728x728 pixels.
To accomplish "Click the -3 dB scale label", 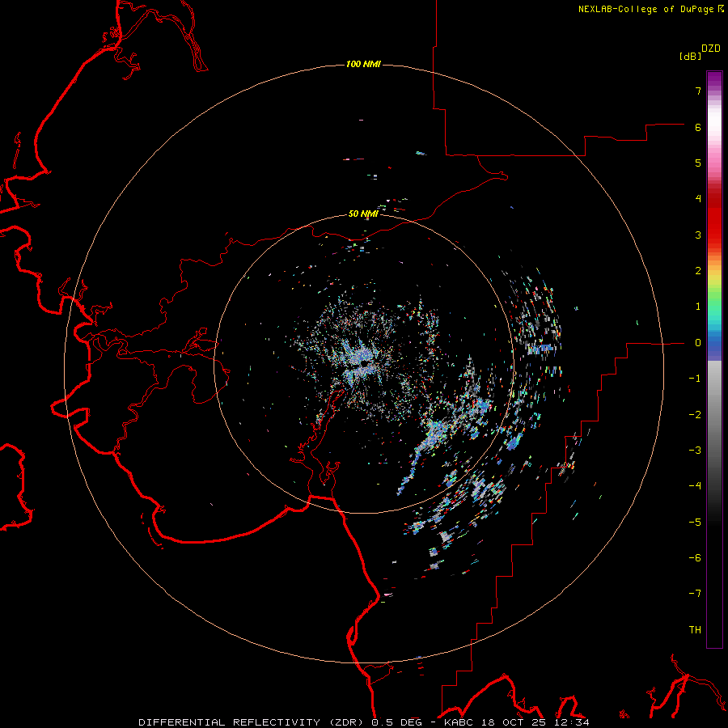I will pos(695,451).
